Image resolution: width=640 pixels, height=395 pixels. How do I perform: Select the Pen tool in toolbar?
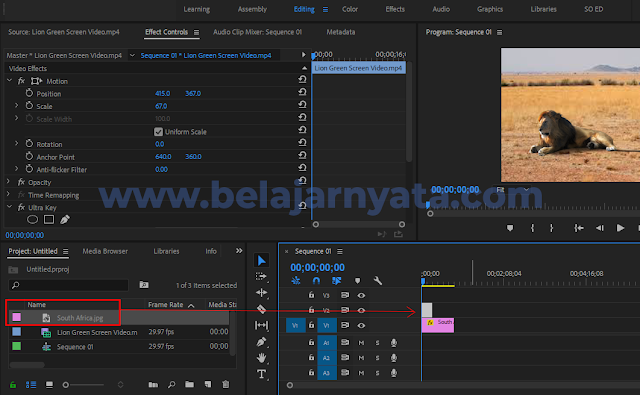coord(261,342)
